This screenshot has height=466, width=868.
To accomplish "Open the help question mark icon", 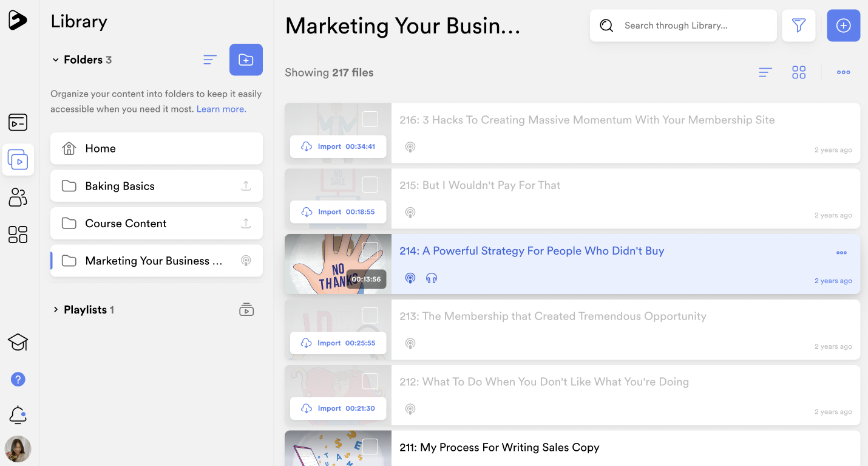I will coord(18,379).
